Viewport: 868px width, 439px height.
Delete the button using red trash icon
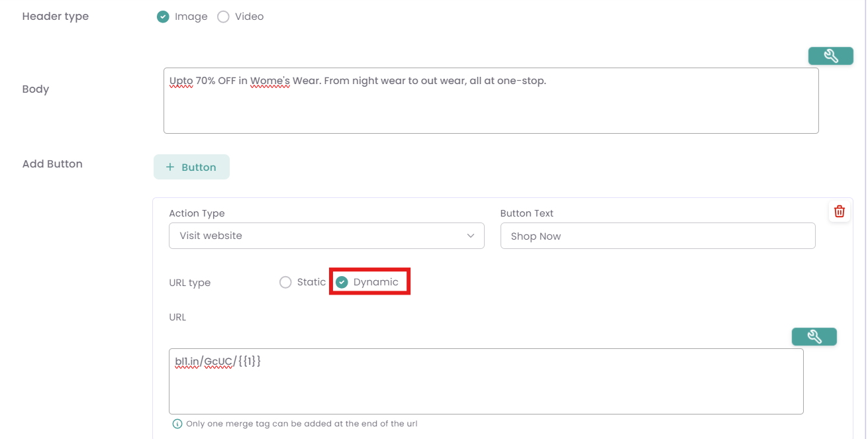coord(839,212)
